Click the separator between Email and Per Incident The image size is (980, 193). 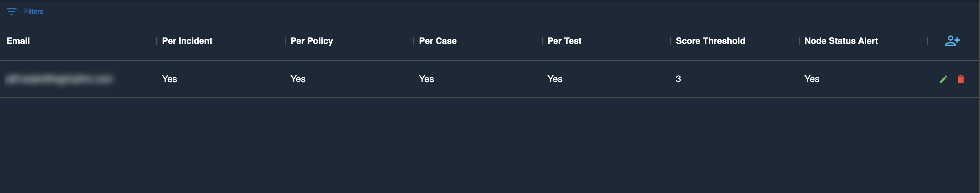157,41
